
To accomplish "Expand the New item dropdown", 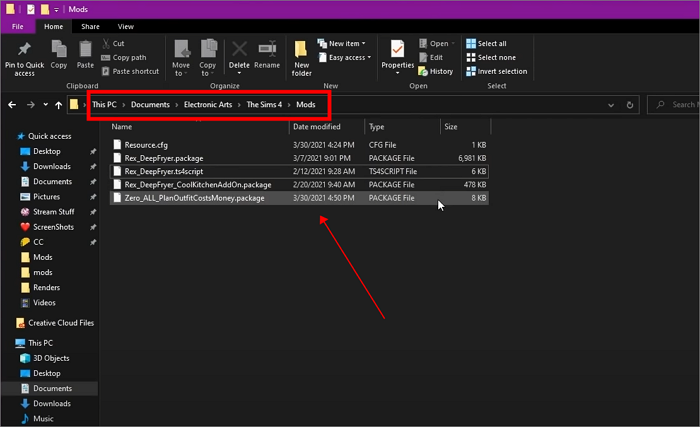I will click(346, 44).
